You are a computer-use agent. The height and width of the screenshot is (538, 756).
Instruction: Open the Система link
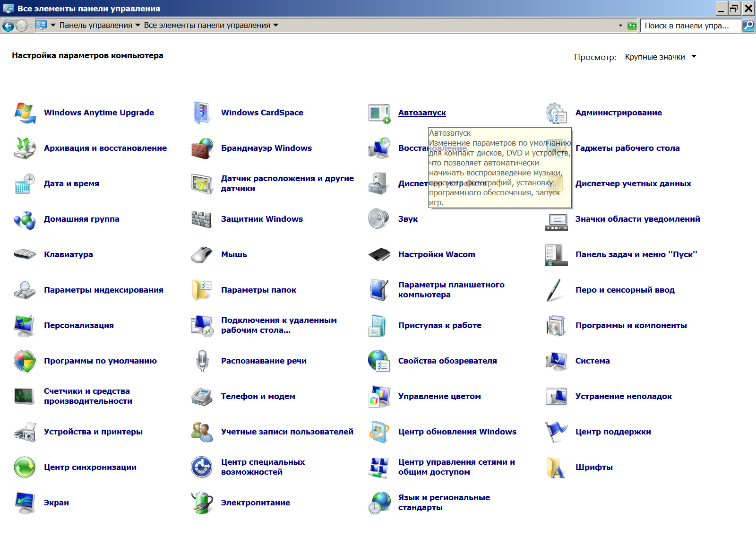click(x=593, y=361)
